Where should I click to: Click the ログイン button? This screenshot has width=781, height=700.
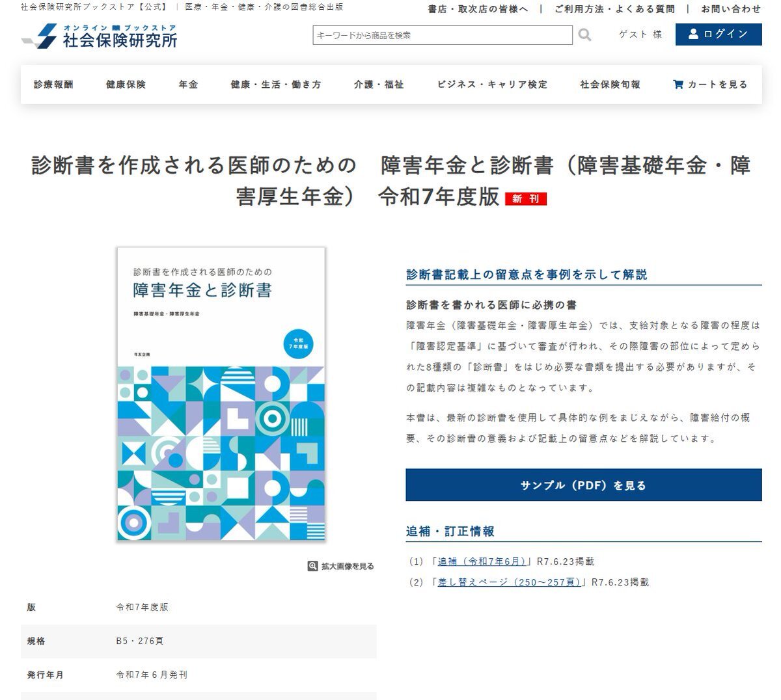(x=719, y=34)
